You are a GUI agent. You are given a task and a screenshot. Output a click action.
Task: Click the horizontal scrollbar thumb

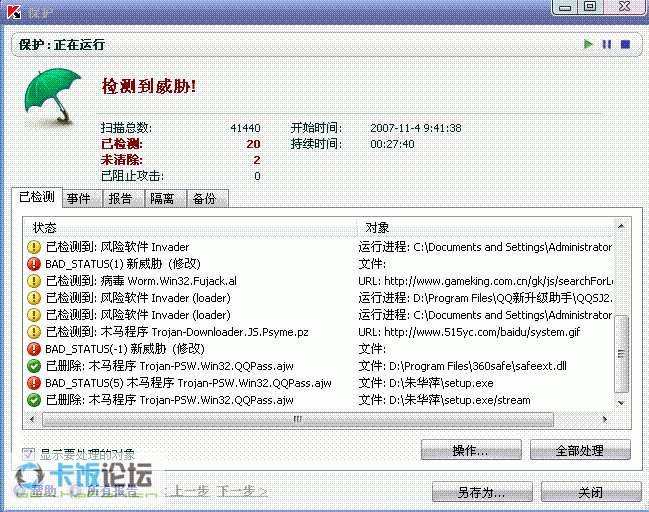[298, 419]
